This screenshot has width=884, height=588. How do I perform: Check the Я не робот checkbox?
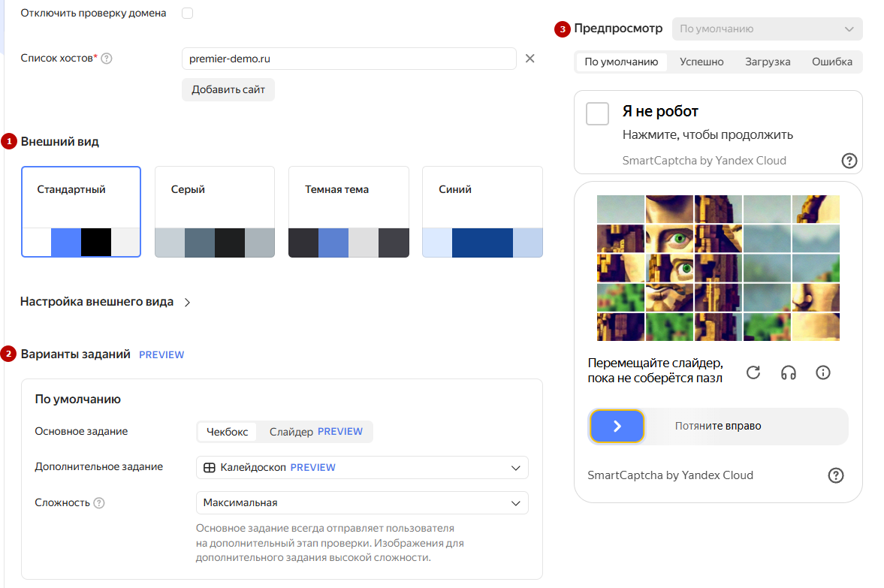pos(597,114)
